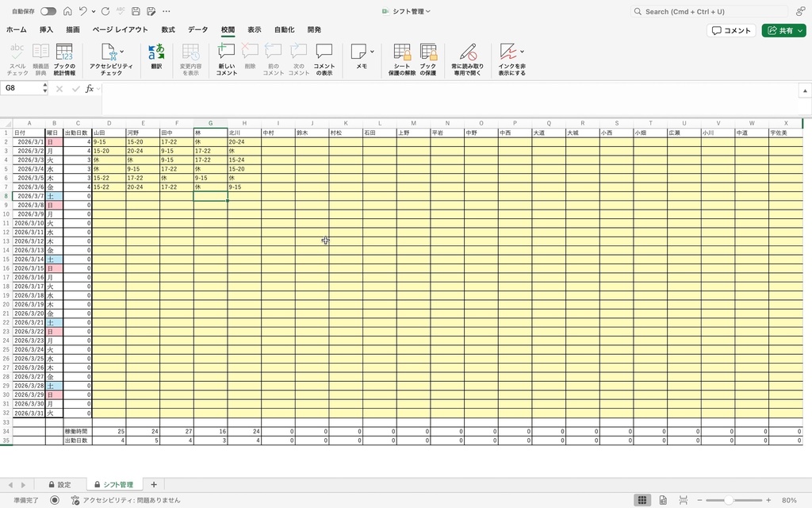Click the Search field
This screenshot has height=508, width=812.
pyautogui.click(x=709, y=11)
